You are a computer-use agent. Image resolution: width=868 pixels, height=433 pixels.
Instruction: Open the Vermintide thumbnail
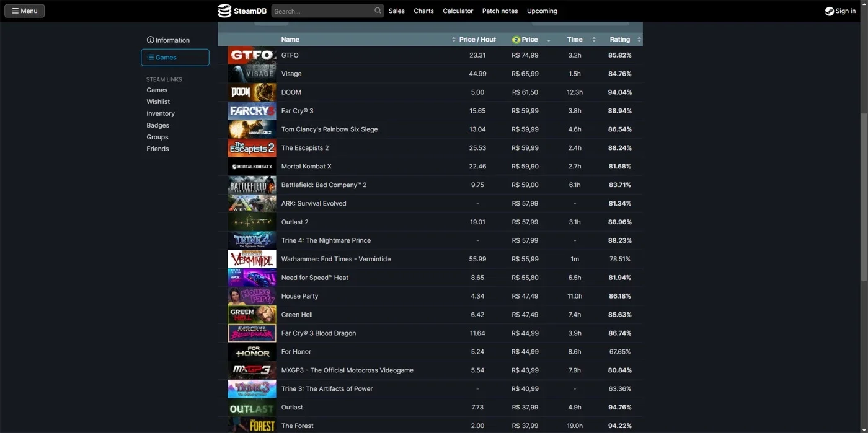coord(252,259)
